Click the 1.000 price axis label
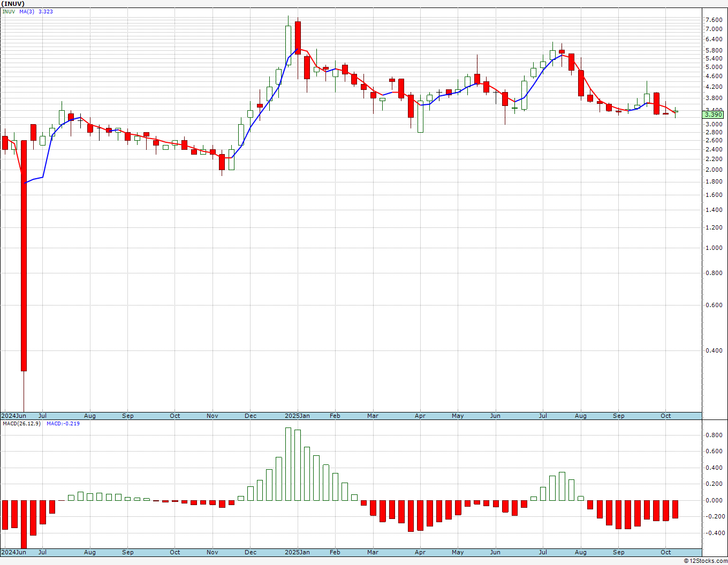 pyautogui.click(x=714, y=248)
